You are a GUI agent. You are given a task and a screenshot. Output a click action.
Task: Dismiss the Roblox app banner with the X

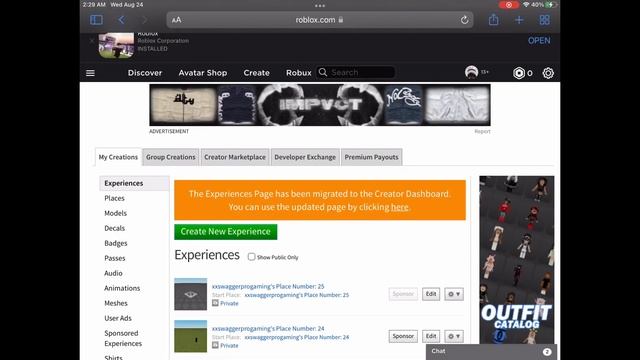click(92, 41)
